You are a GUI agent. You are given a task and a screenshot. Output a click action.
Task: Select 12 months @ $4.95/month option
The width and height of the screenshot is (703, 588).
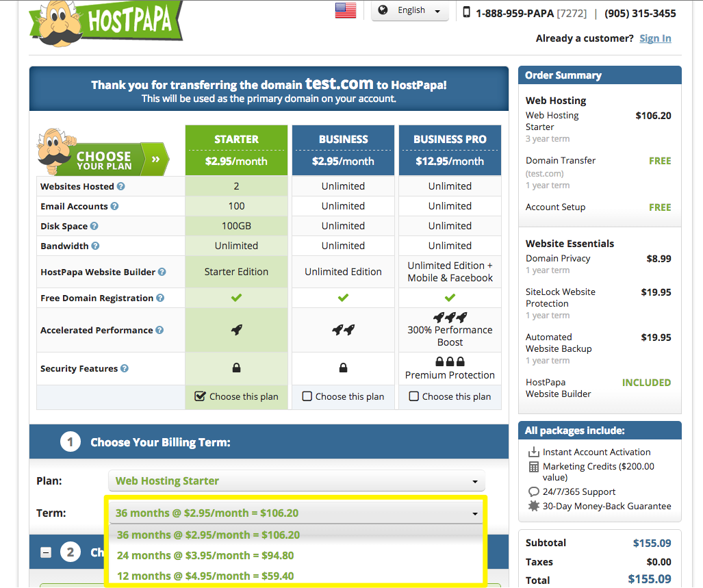click(x=296, y=576)
